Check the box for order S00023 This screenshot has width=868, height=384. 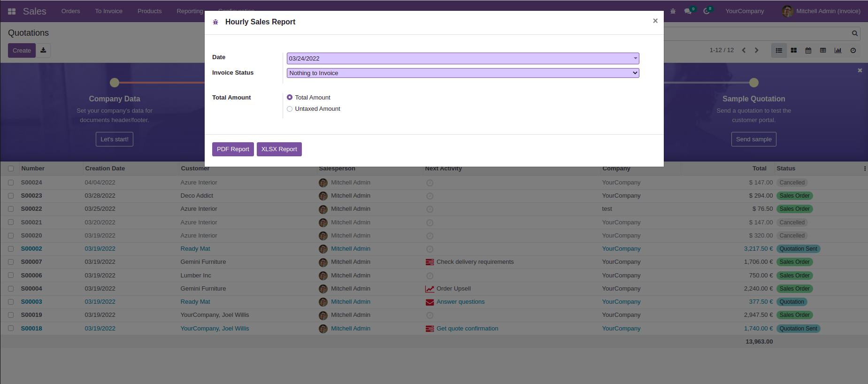(x=11, y=196)
